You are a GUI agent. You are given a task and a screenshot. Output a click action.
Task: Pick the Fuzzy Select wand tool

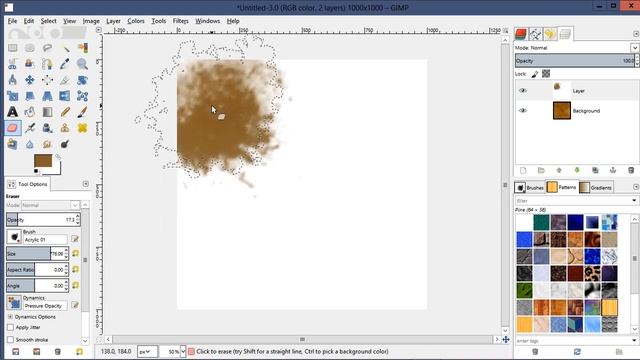(x=65, y=48)
